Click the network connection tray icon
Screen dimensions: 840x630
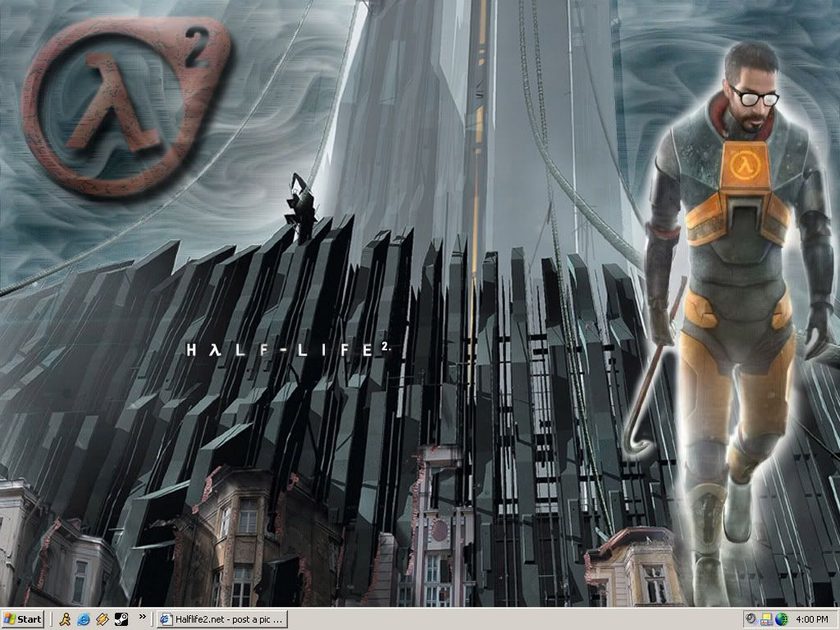767,619
